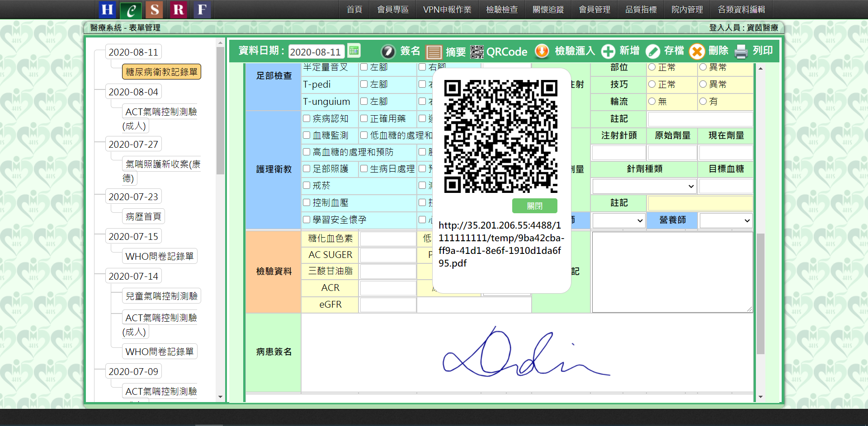Click the 摘要 notepad icon

tap(434, 52)
